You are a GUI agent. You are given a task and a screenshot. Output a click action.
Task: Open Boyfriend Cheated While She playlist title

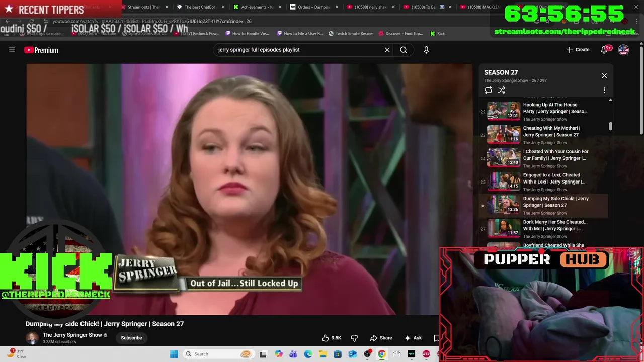[553, 245]
